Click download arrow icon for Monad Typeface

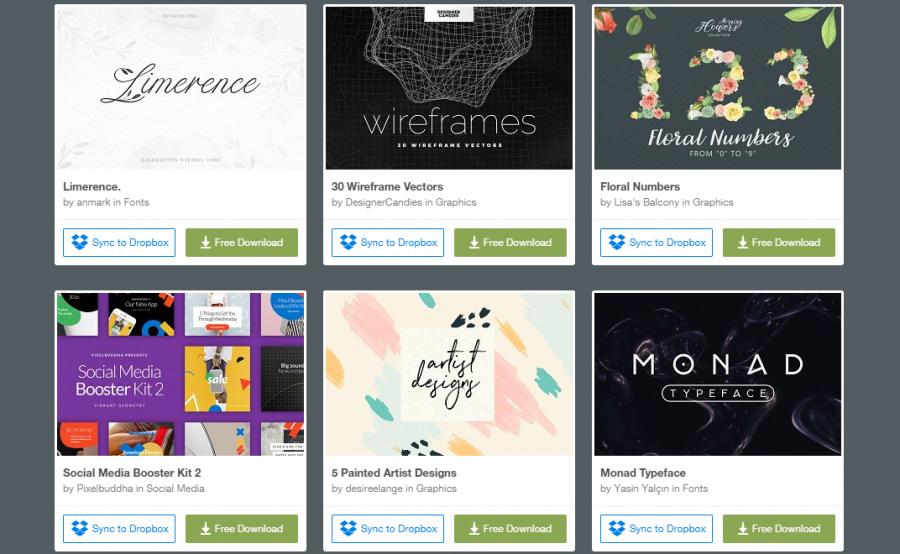tap(743, 529)
